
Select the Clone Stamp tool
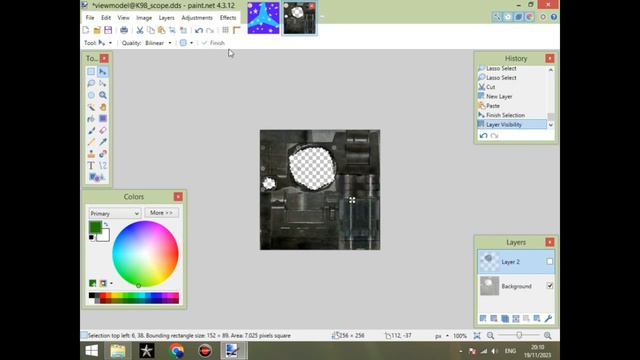point(91,154)
